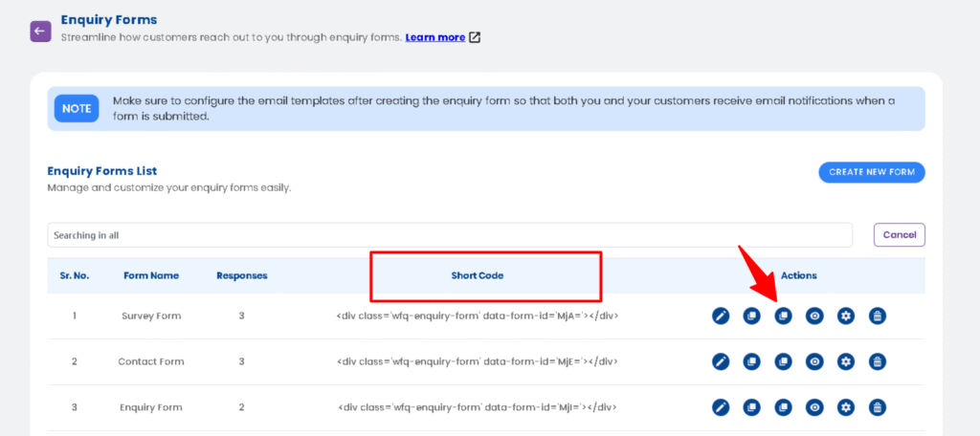Open the Contact Form pencil edit icon
This screenshot has height=436, width=980.
pyautogui.click(x=722, y=361)
